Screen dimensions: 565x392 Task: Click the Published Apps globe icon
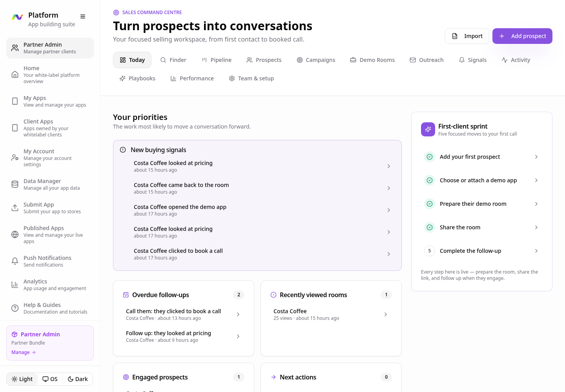15,234
